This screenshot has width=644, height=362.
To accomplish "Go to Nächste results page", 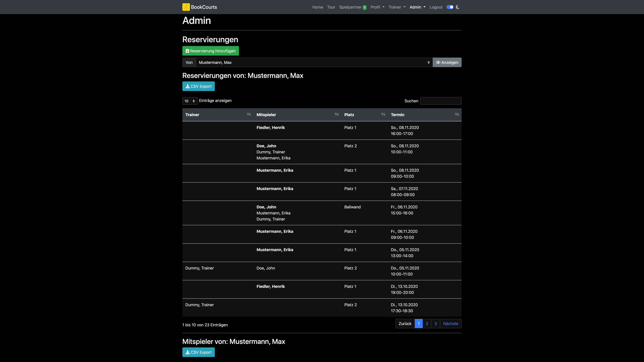I will 451,324.
